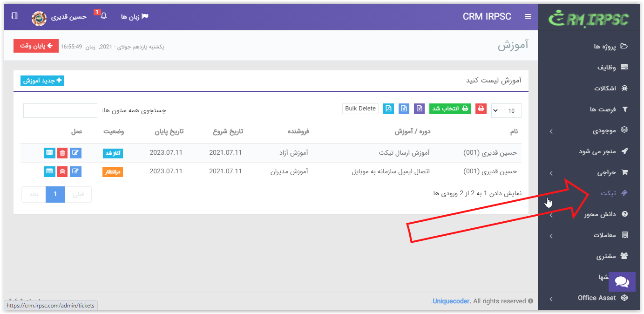Open تیکت in the sidebar
This screenshot has height=314, width=644.
608,193
